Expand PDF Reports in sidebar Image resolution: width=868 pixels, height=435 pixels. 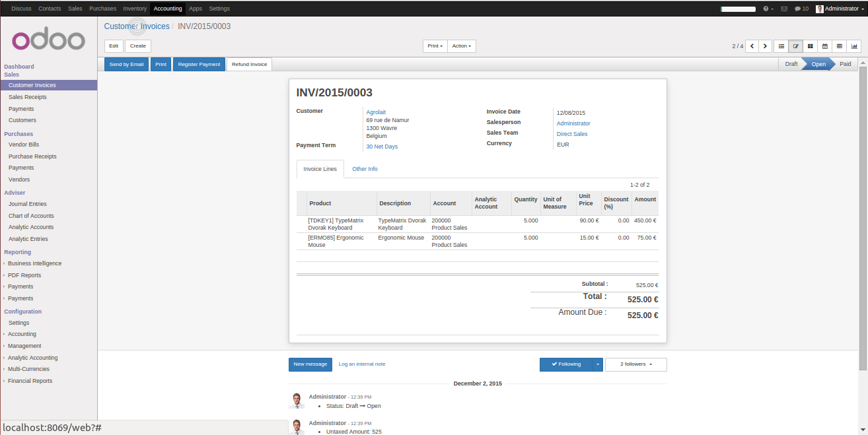pos(24,275)
